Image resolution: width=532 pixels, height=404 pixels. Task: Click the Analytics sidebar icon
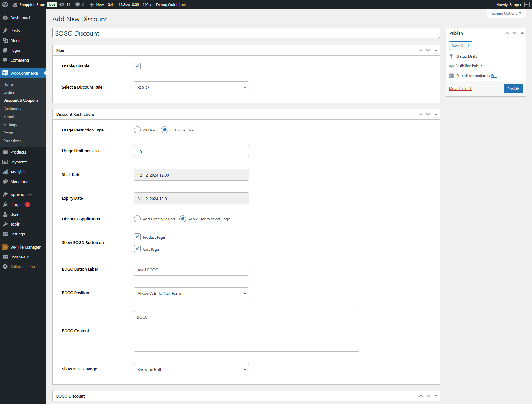[5, 172]
